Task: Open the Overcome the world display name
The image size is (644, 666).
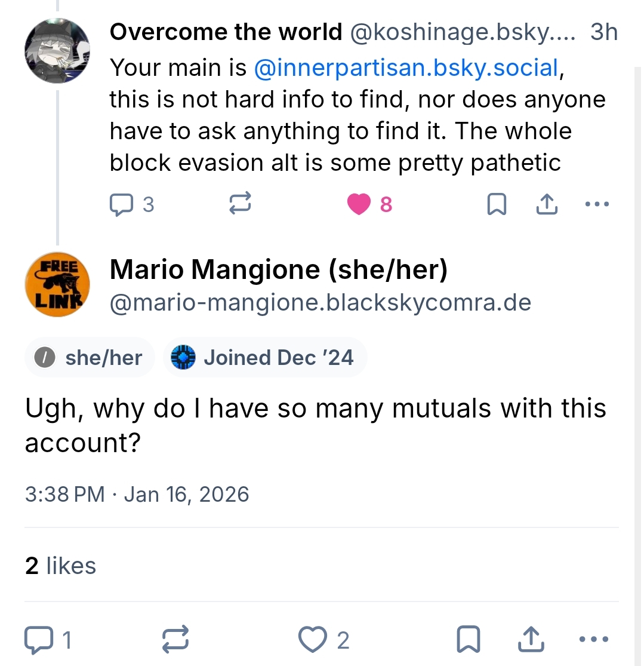Action: pyautogui.click(x=225, y=32)
